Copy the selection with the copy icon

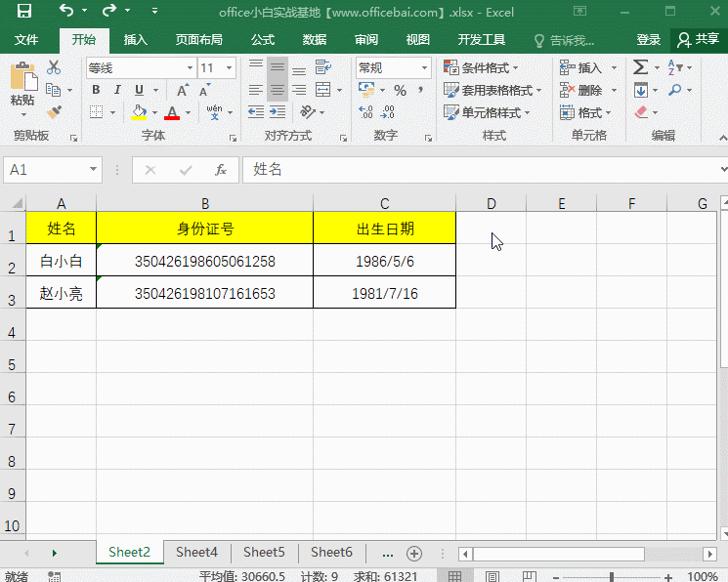tap(54, 90)
